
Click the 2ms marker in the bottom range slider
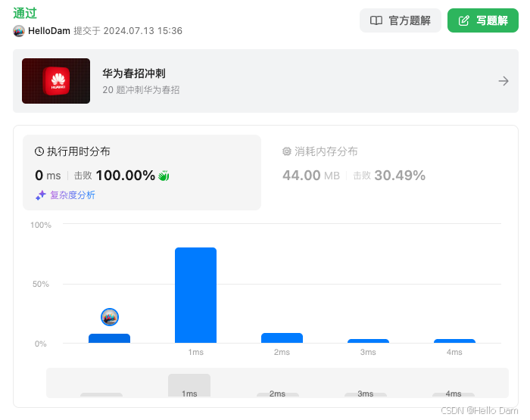(x=278, y=394)
